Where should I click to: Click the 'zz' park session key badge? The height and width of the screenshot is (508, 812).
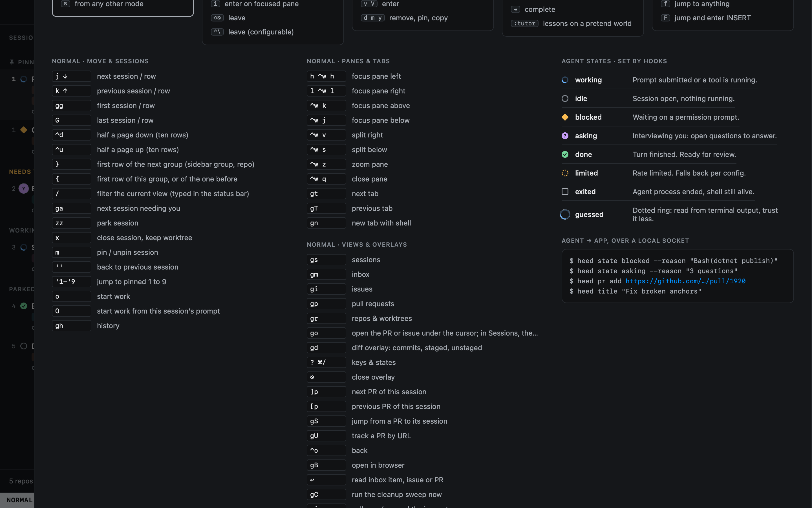tap(71, 223)
